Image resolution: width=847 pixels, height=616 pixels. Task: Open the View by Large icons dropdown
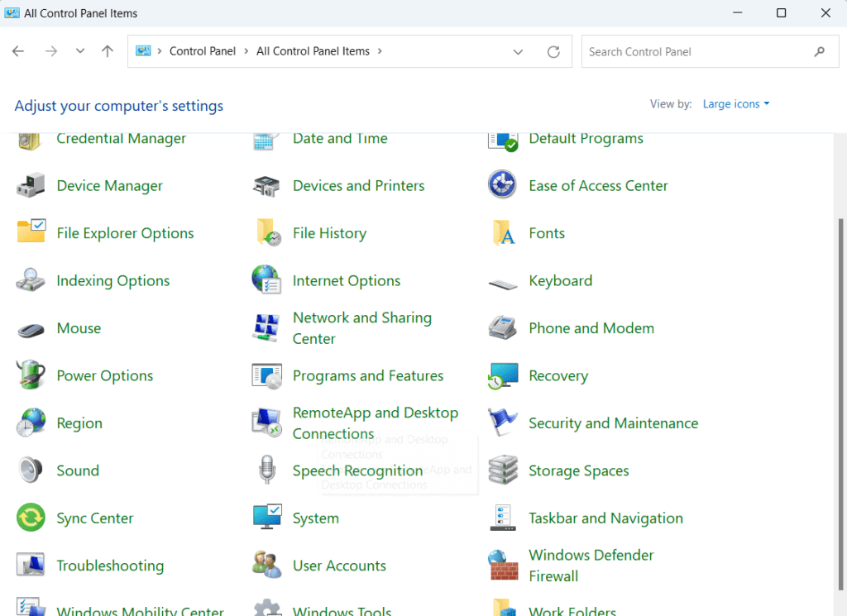coord(735,103)
